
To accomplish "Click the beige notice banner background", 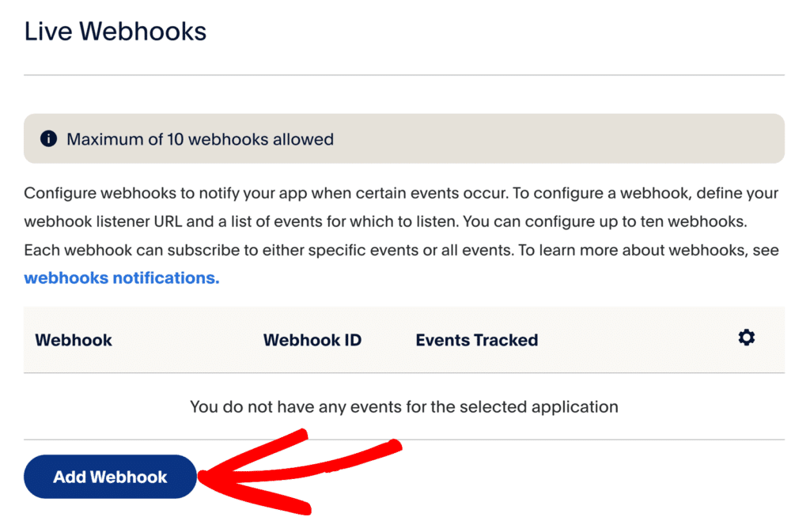I will click(x=554, y=139).
